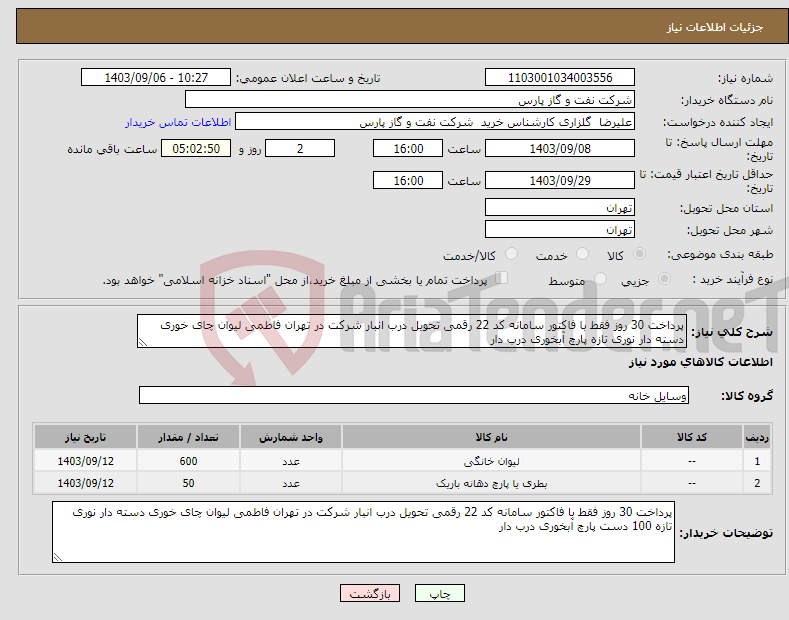Click the need date of the بطری یا پارچ row
The image size is (789, 620).
pyautogui.click(x=86, y=483)
